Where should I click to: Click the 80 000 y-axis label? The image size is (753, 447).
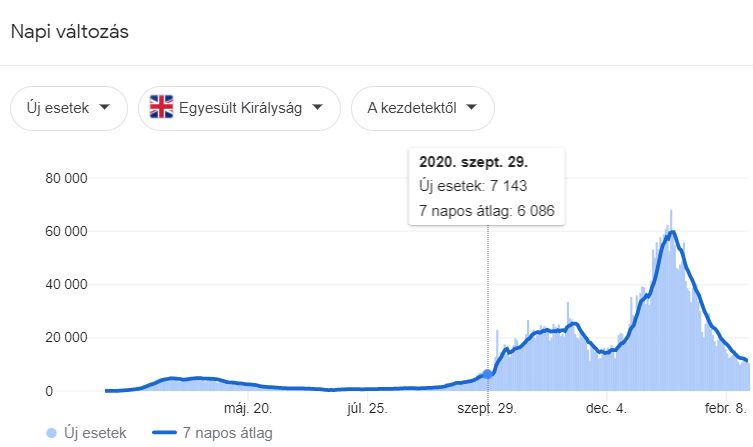(x=67, y=179)
